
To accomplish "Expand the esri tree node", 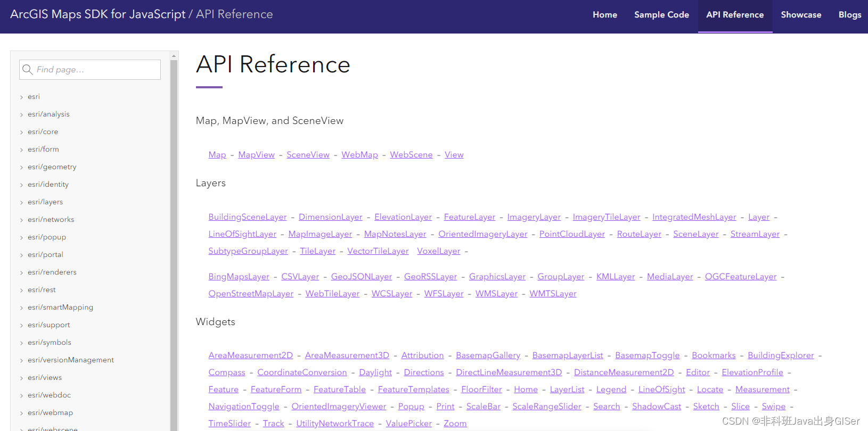I will (21, 97).
